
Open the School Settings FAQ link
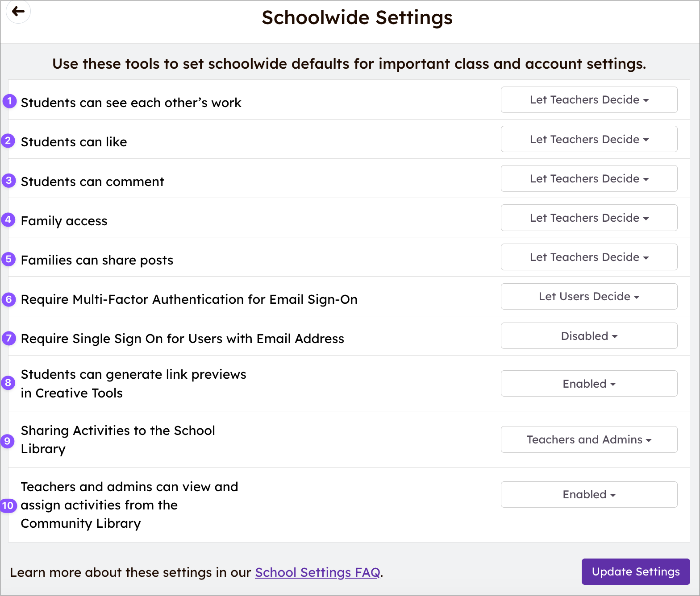pyautogui.click(x=317, y=572)
